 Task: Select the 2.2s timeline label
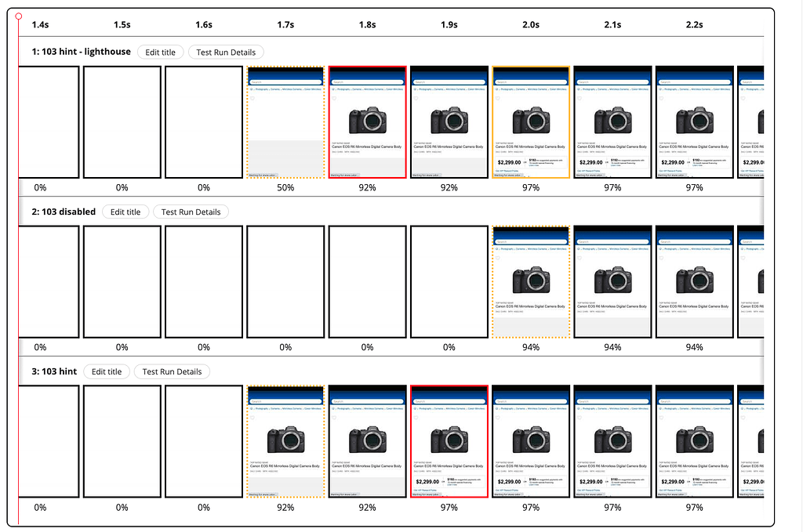pyautogui.click(x=694, y=24)
